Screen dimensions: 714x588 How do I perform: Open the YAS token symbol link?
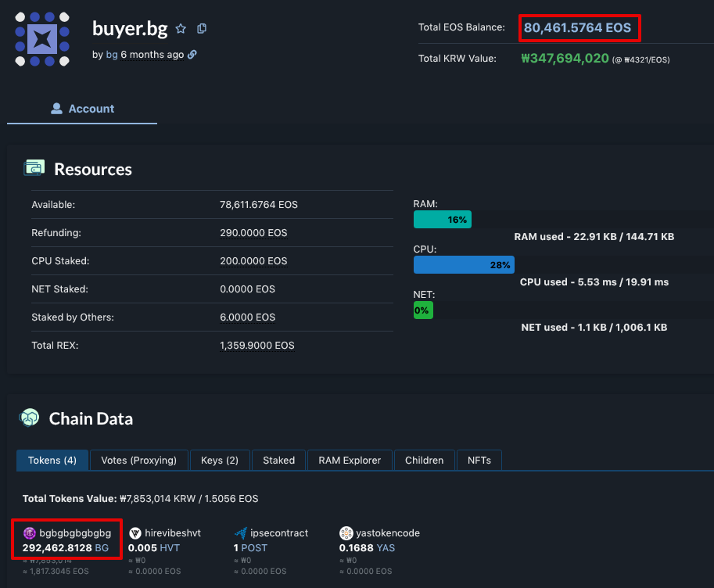click(386, 548)
